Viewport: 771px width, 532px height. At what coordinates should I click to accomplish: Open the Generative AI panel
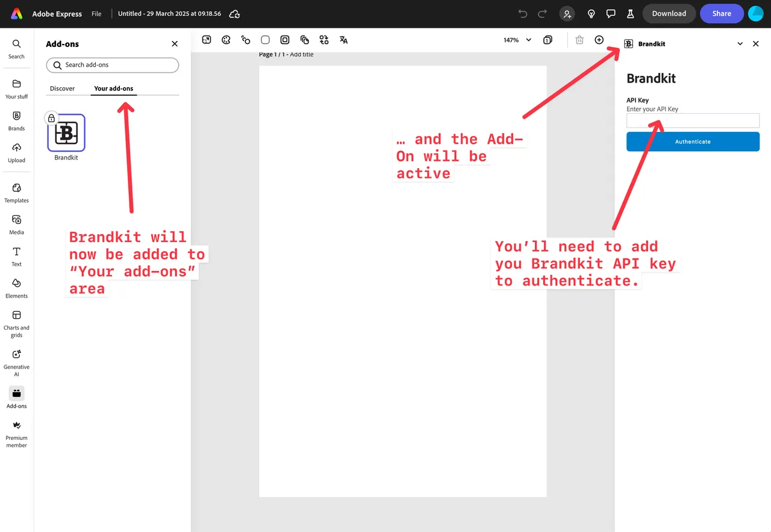click(16, 362)
